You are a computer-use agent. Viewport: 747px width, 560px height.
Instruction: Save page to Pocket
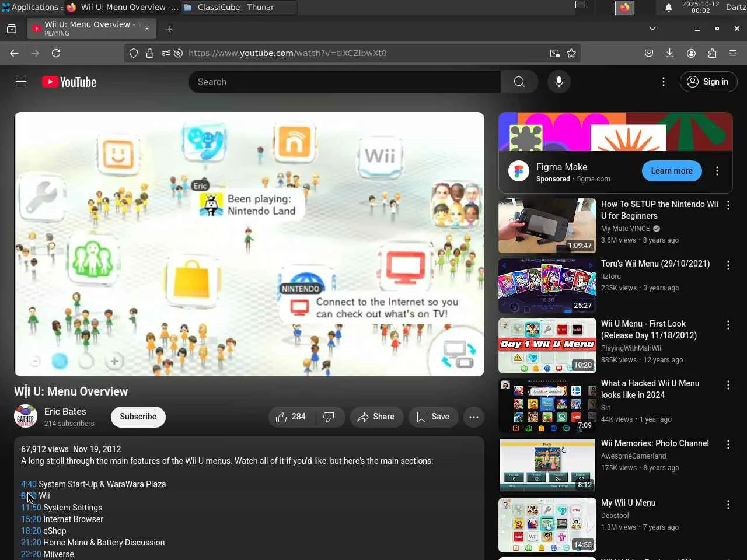pyautogui.click(x=649, y=53)
